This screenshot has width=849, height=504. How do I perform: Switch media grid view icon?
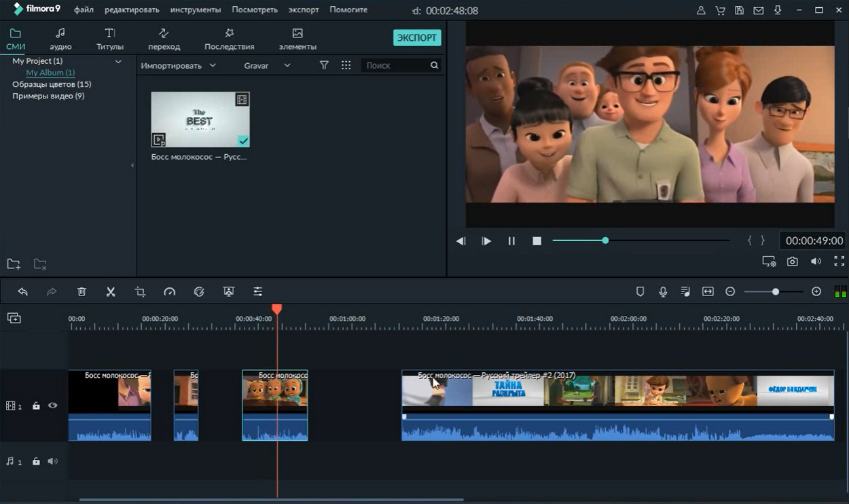click(x=346, y=65)
